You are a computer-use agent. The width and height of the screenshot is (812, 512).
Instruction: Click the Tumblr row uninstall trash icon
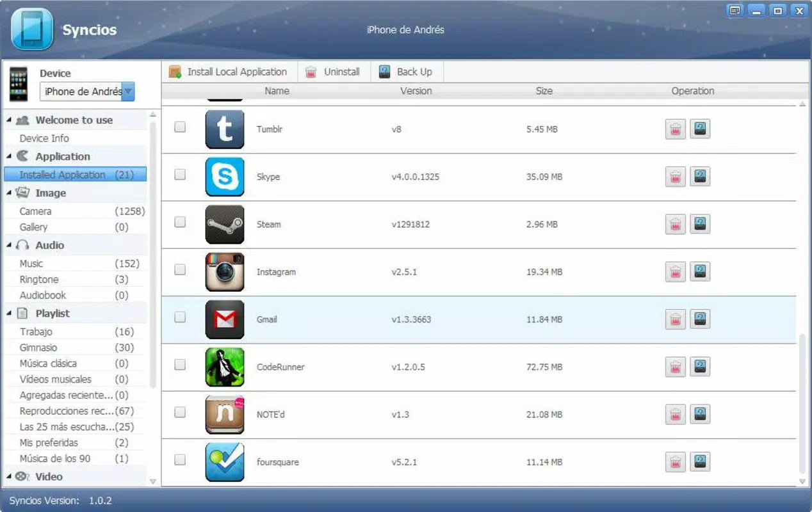(675, 129)
